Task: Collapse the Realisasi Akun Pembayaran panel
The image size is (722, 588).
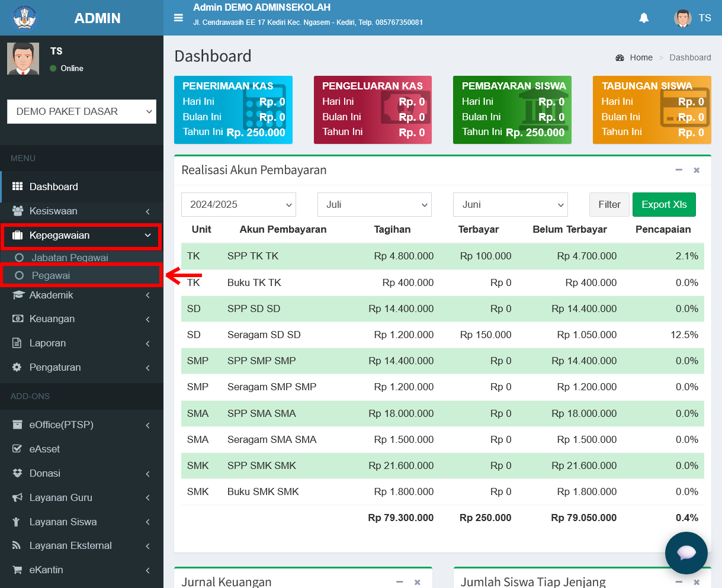Action: coord(679,170)
